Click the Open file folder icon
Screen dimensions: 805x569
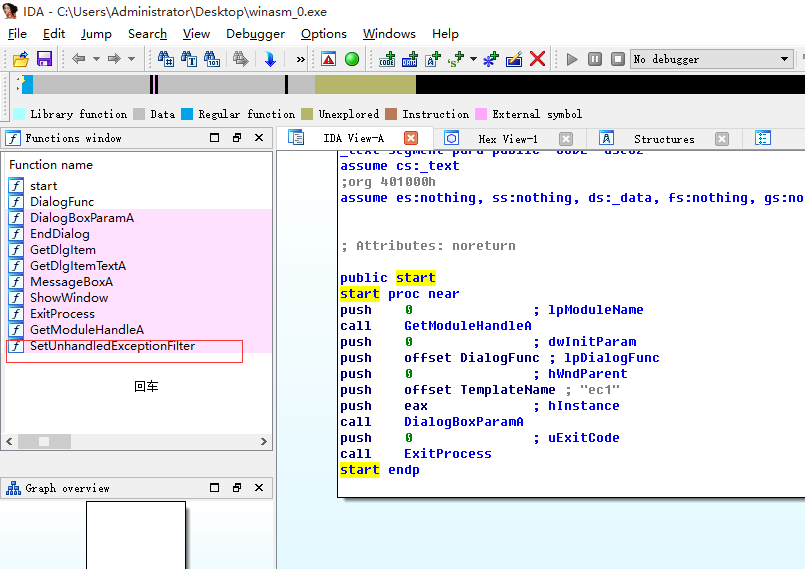pos(20,59)
